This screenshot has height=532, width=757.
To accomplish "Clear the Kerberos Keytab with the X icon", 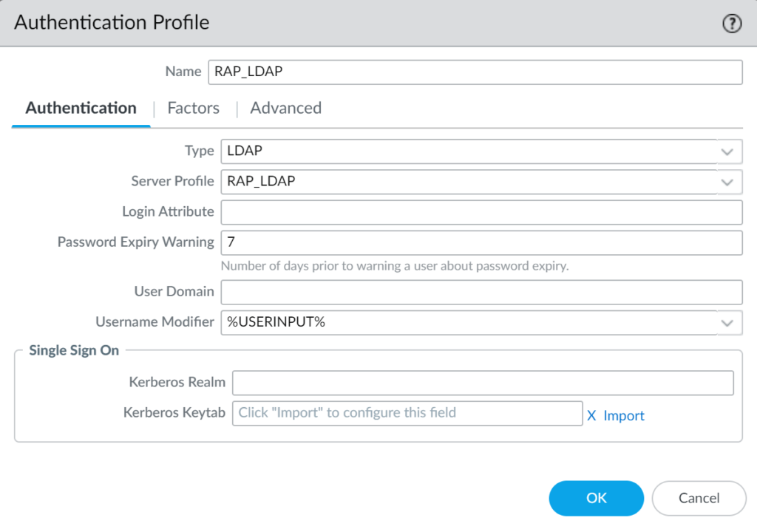I will (x=591, y=415).
